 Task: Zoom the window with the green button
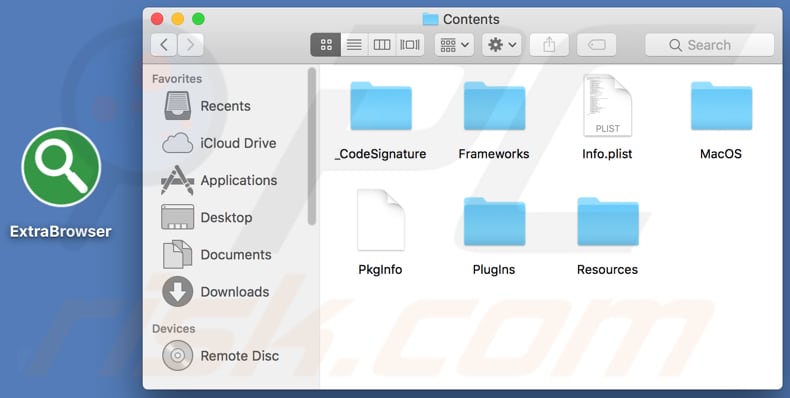coord(199,19)
